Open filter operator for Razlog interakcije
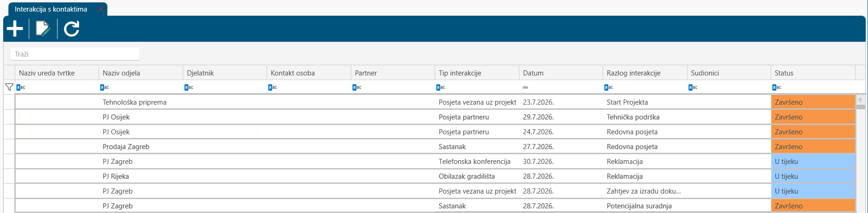The image size is (868, 213). click(609, 87)
